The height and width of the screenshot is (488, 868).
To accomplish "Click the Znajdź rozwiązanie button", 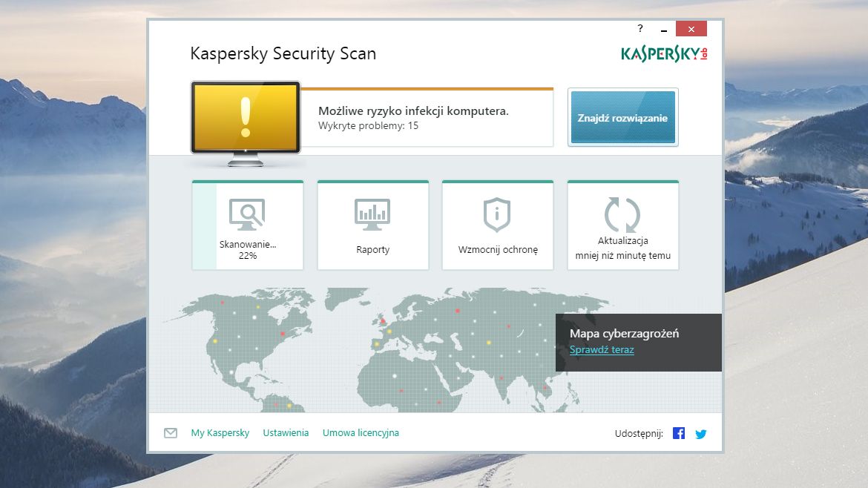I will [x=622, y=117].
